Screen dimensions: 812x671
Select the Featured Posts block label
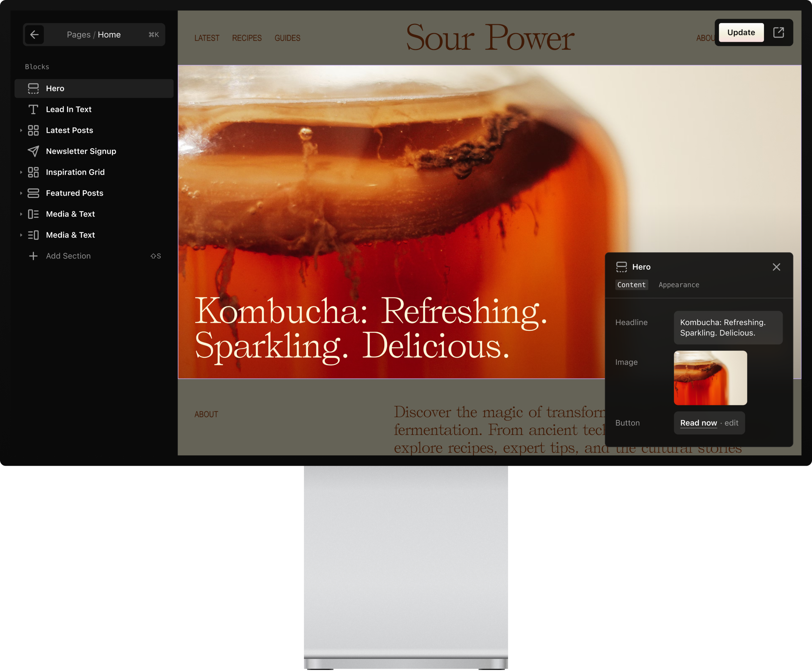pos(74,193)
